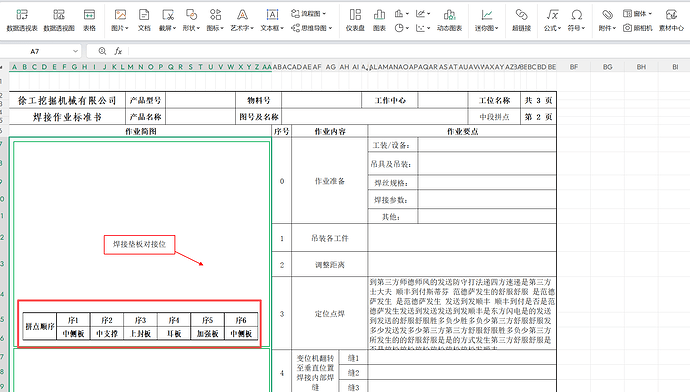Open the pie chart type dropdown

pyautogui.click(x=402, y=28)
